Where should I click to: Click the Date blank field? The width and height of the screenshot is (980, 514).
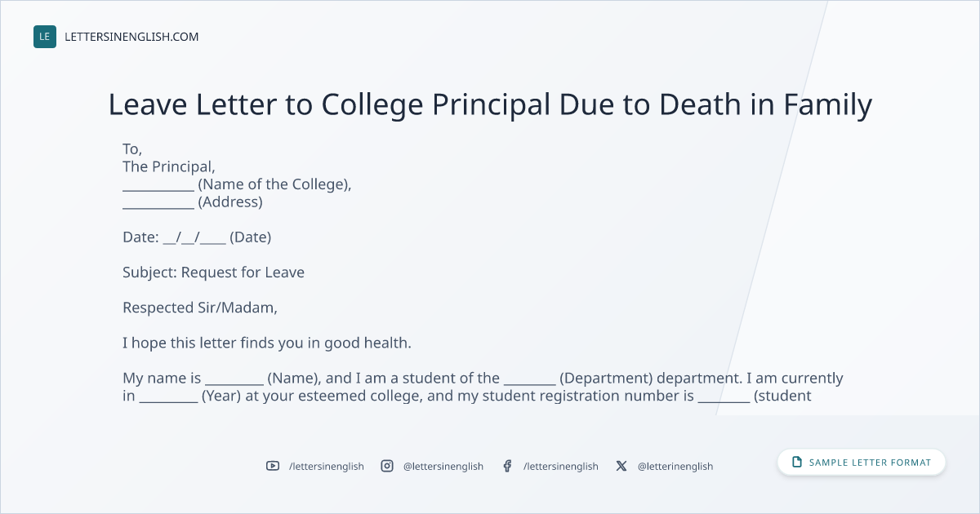pyautogui.click(x=194, y=238)
